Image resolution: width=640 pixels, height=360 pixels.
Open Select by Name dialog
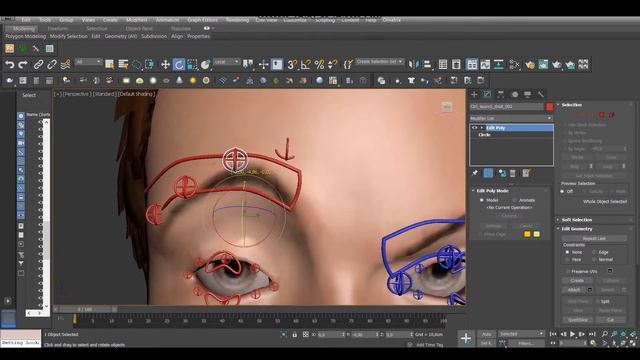click(123, 64)
